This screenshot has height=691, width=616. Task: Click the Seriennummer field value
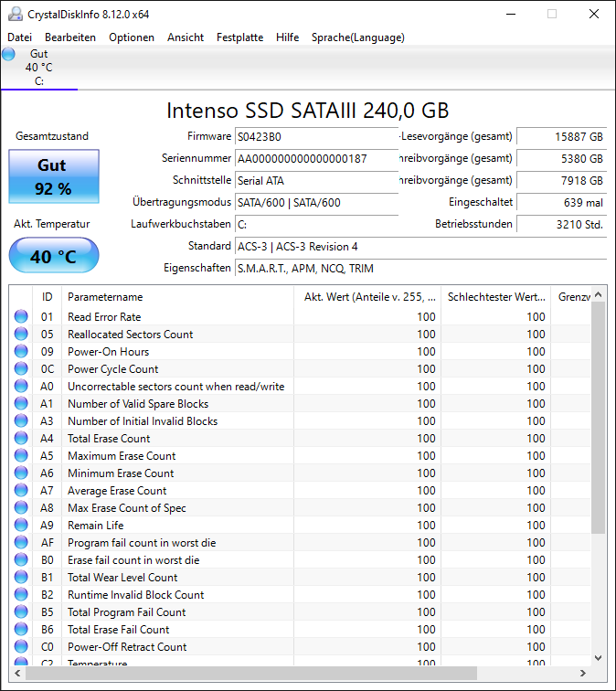point(317,159)
